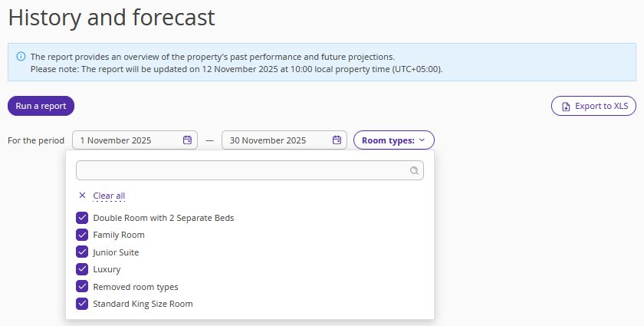Open the 1 November 2025 date field
644x326 pixels.
click(x=127, y=140)
